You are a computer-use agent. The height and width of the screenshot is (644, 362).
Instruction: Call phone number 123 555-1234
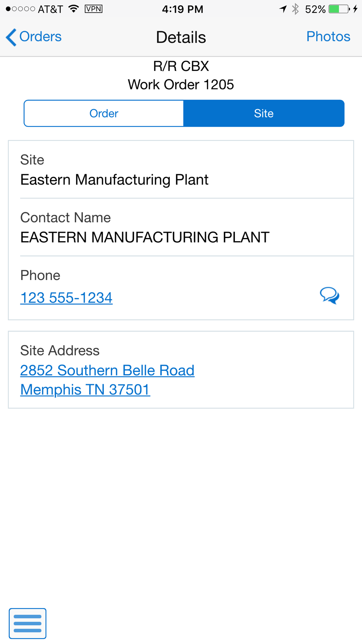pyautogui.click(x=66, y=298)
